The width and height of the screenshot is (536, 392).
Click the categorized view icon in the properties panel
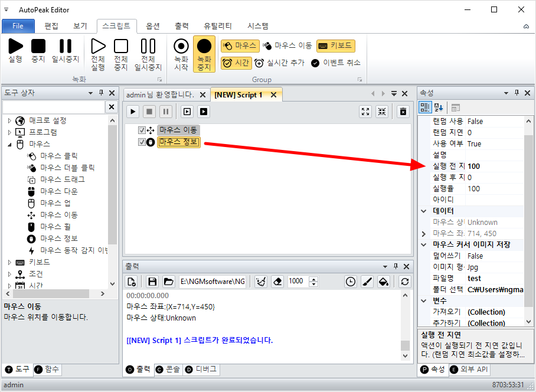click(x=425, y=107)
